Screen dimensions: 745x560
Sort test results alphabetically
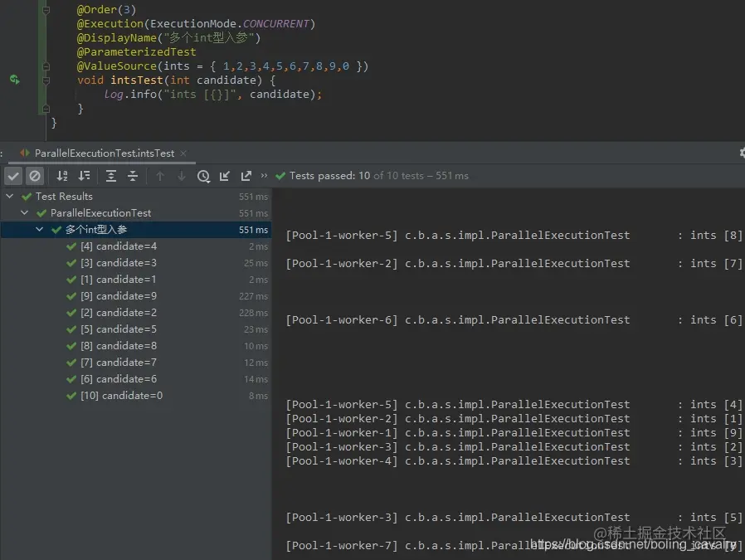click(62, 176)
